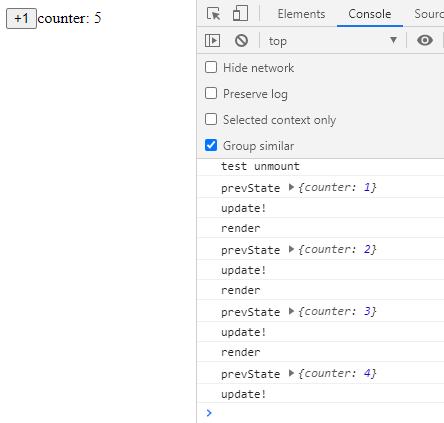This screenshot has width=444, height=423.
Task: Clear console using the ban icon
Action: 241,41
